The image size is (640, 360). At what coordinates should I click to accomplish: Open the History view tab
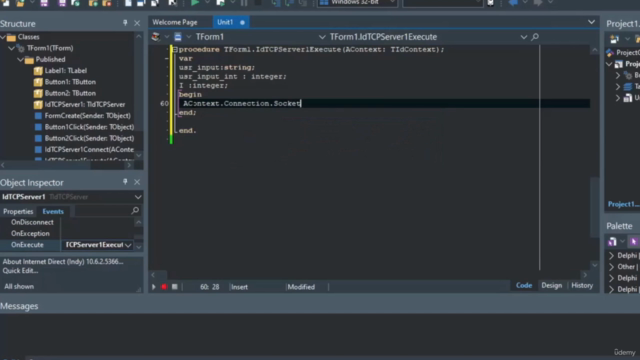[582, 285]
